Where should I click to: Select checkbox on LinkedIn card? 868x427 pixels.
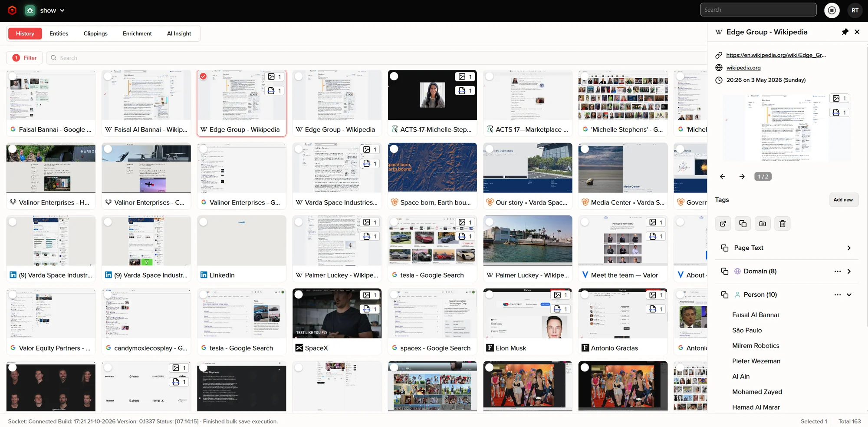[x=203, y=222]
